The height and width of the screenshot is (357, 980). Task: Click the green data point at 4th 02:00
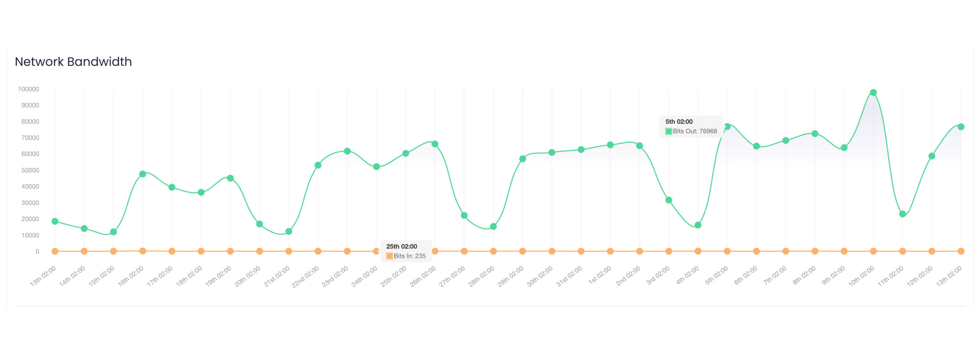(698, 225)
